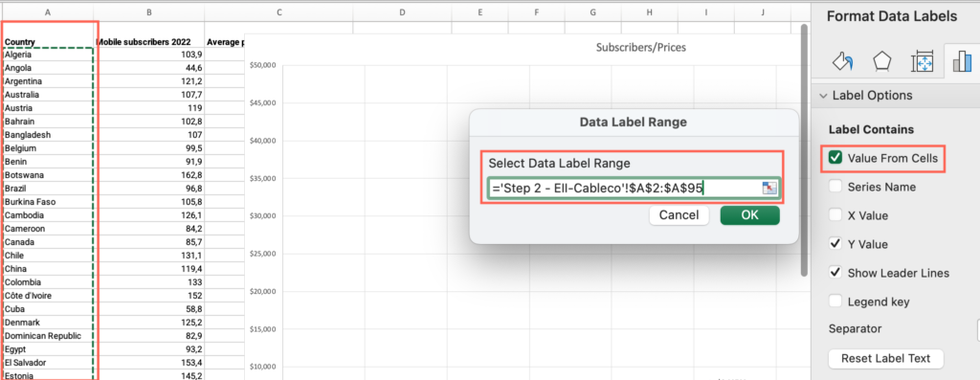Select the Dominican Republic cell
Image resolution: width=980 pixels, height=380 pixels.
point(48,336)
